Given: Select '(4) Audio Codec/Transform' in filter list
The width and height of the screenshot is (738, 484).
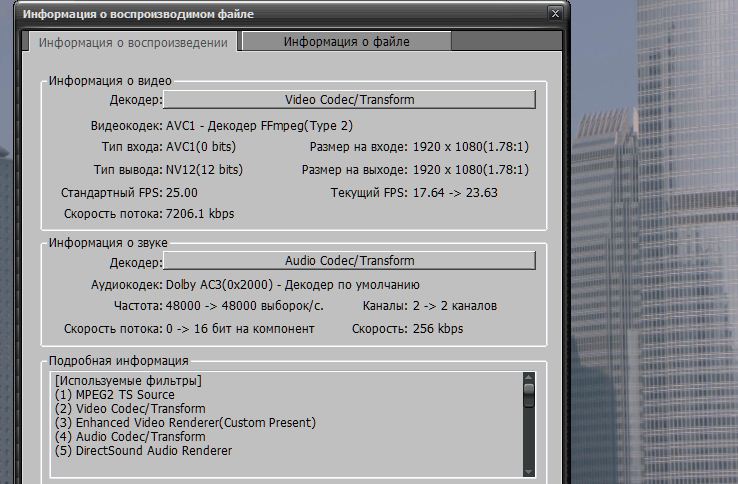Looking at the screenshot, I should coord(130,437).
